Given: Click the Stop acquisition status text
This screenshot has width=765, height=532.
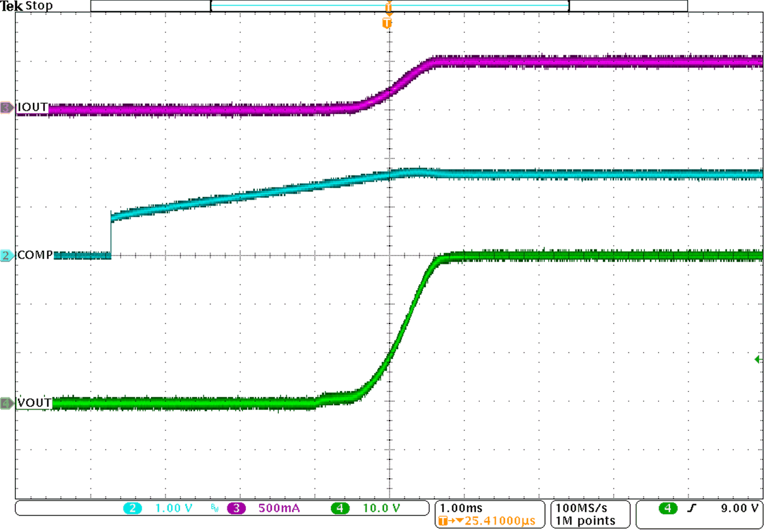Looking at the screenshot, I should (39, 6).
